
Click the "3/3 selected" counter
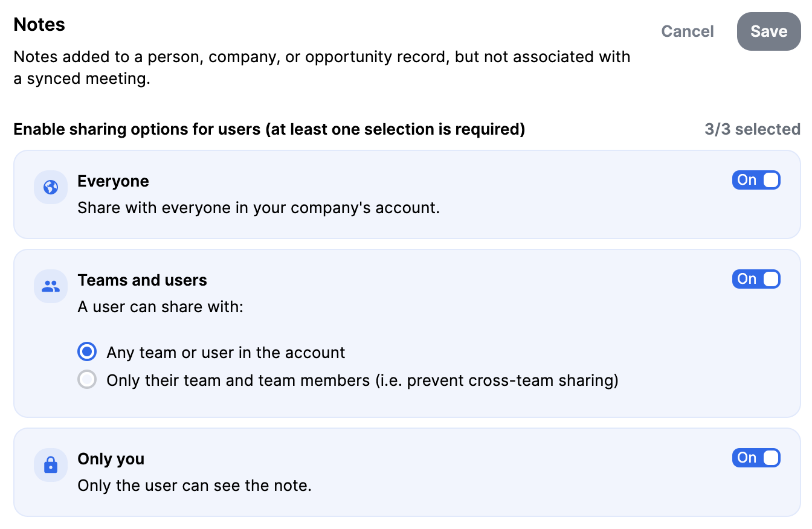752,129
